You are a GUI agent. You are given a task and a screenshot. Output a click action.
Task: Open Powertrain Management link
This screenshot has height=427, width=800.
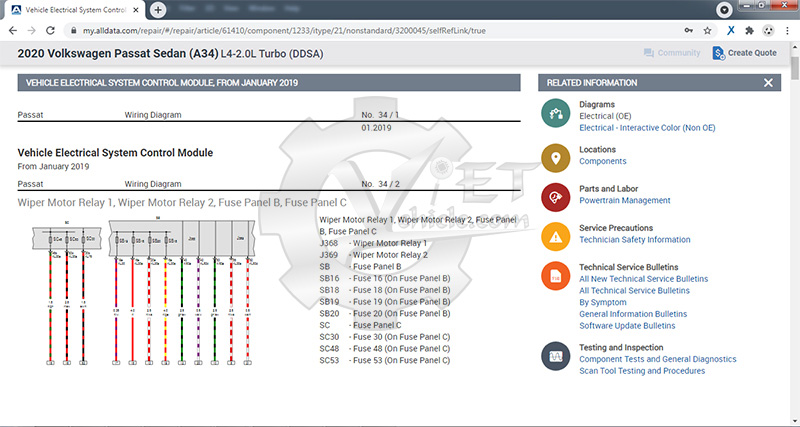coord(624,200)
